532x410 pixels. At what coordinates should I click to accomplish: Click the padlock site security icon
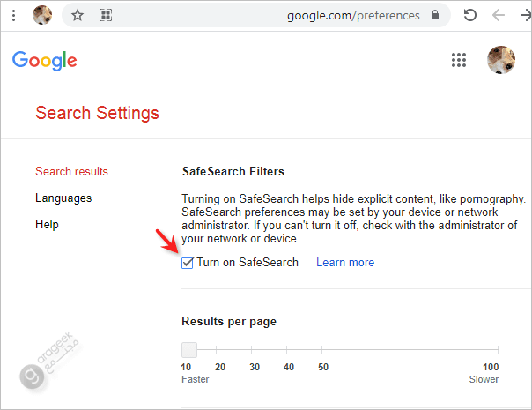click(435, 15)
